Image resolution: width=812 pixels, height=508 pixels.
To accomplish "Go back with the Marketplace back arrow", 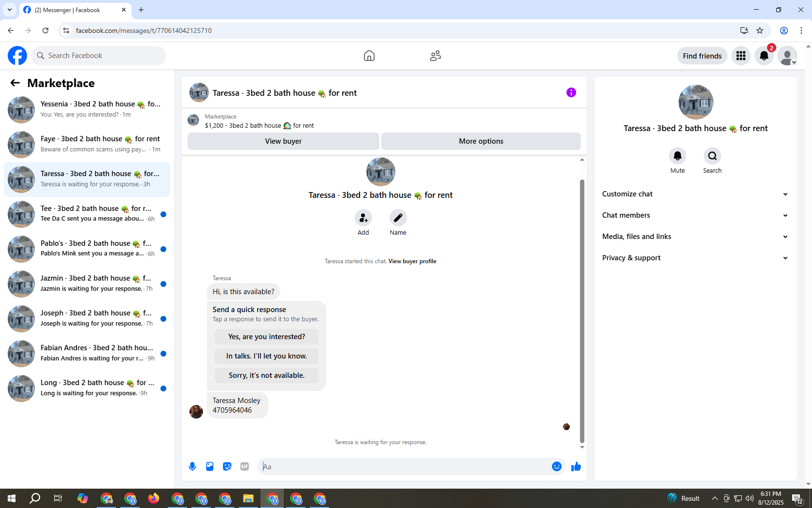I will [x=15, y=83].
